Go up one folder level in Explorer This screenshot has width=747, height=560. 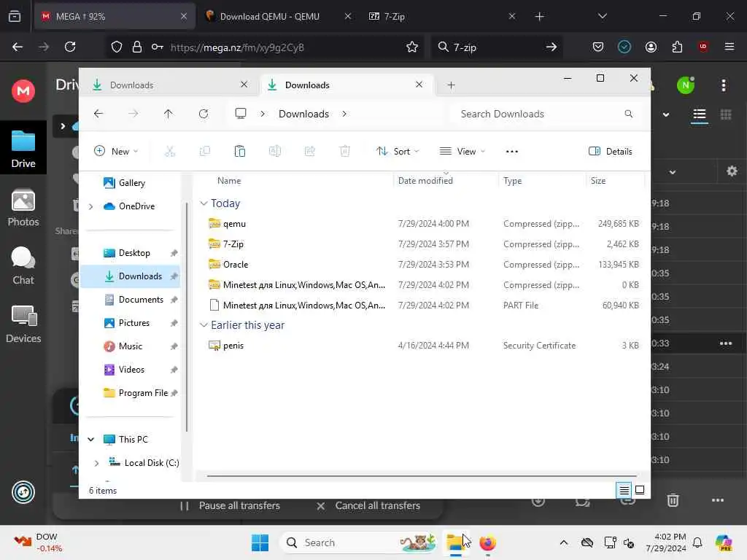(x=169, y=114)
